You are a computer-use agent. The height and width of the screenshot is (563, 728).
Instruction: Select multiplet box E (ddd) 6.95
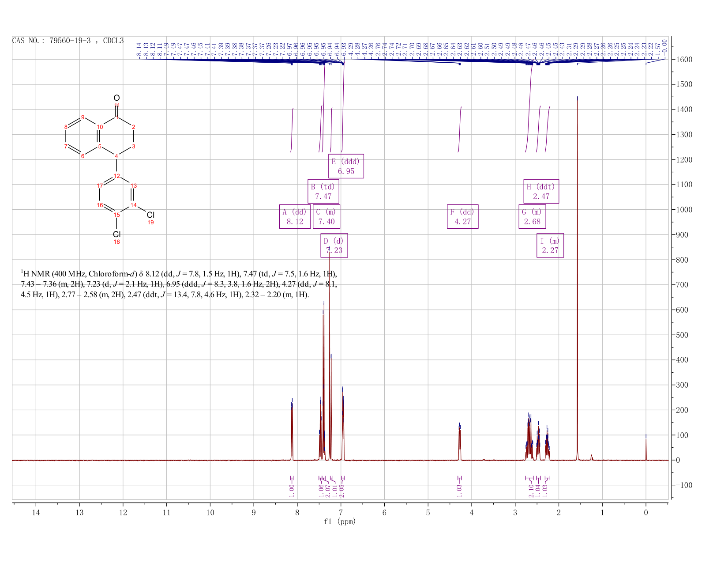346,166
